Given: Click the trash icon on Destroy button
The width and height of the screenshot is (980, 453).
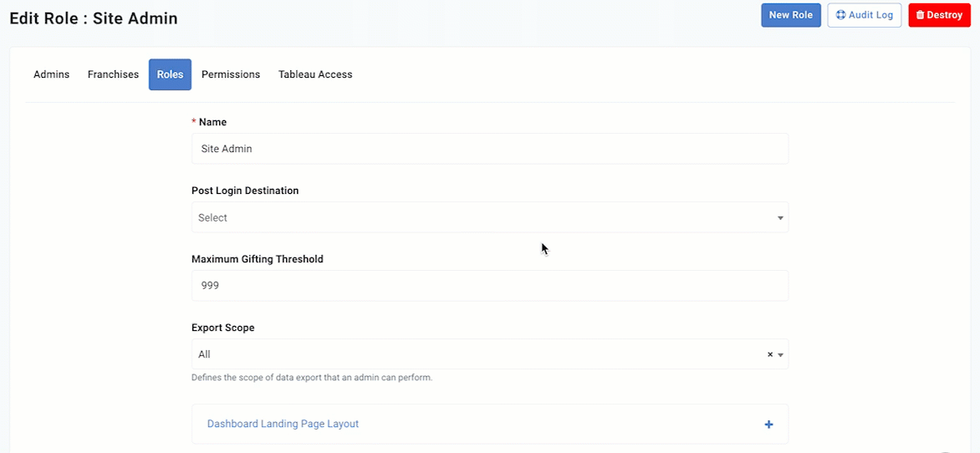Looking at the screenshot, I should (x=920, y=15).
